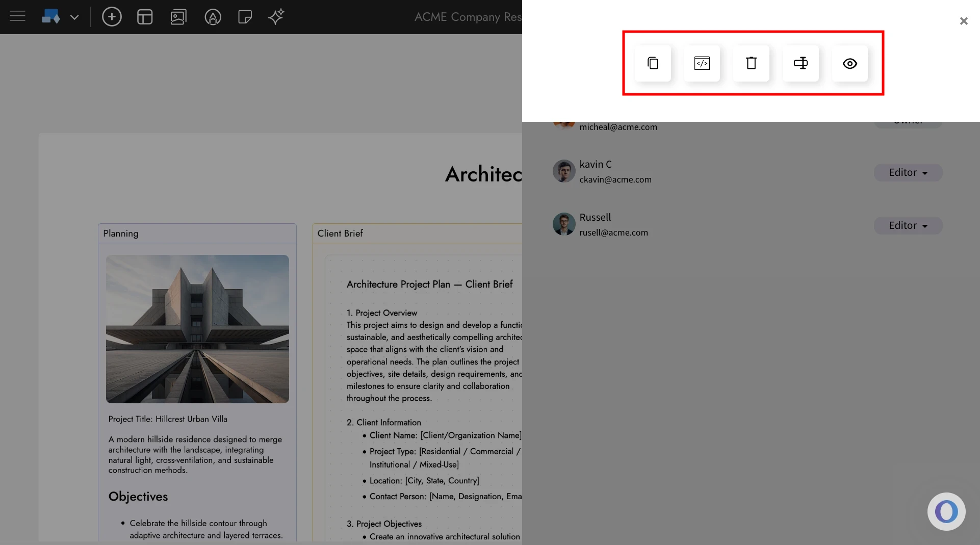980x545 pixels.
Task: Add a sticky note
Action: [x=245, y=17]
